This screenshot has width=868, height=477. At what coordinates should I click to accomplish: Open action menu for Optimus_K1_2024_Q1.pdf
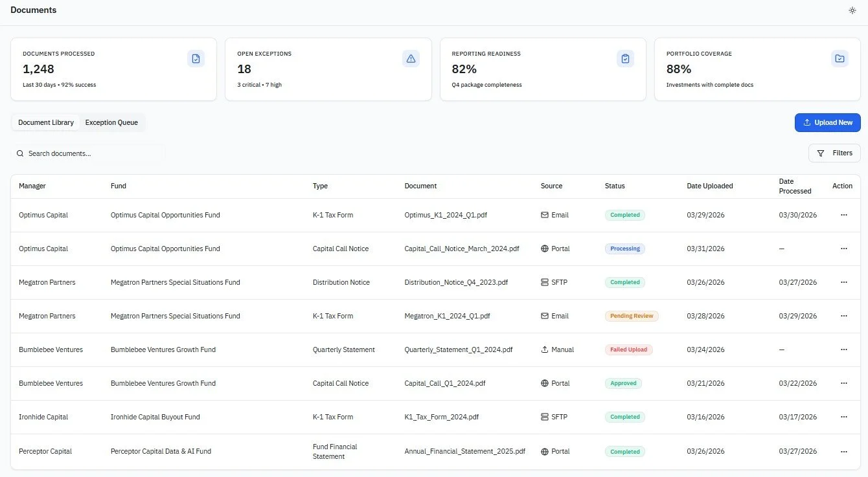(843, 215)
